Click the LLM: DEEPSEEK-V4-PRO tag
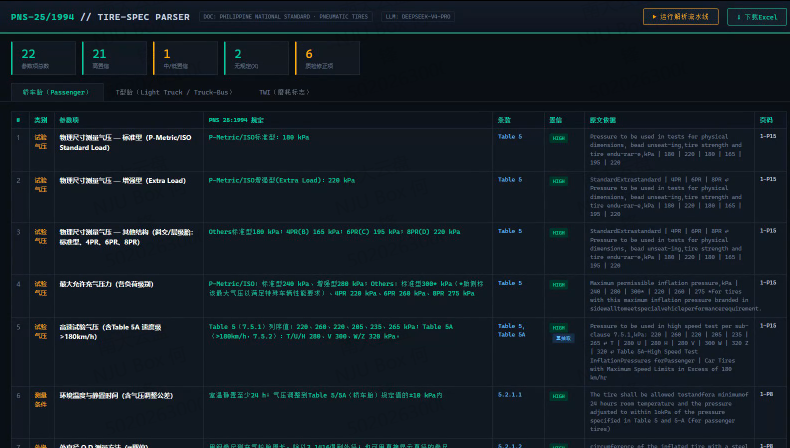This screenshot has height=448, width=790. [418, 17]
